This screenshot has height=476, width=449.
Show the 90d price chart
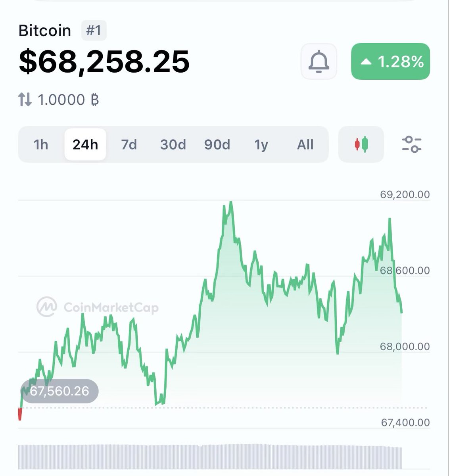pos(217,145)
